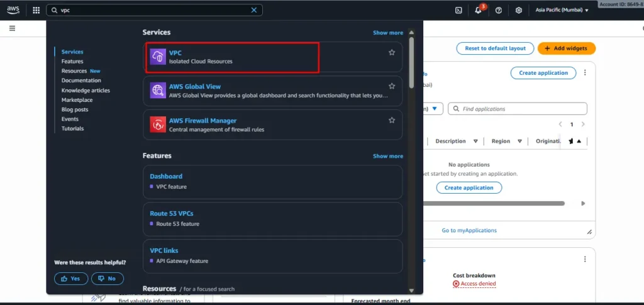Open the AWS Global View title link

click(195, 87)
